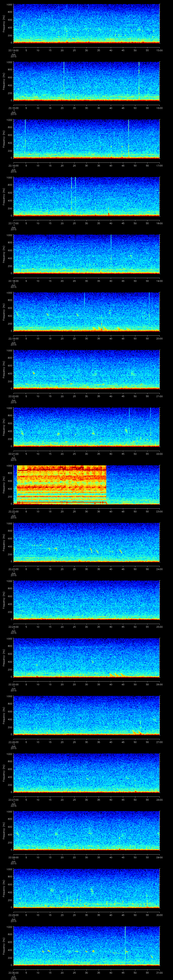Screen dimensions: 173x980
Task: Select the spectrogram panel starting at 22:29:00
Action: 86,888
